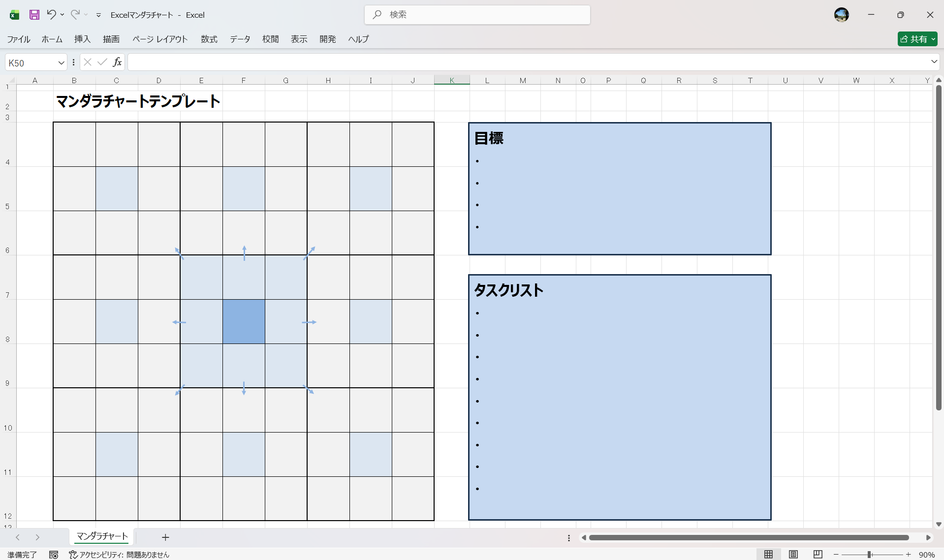This screenshot has width=944, height=560.
Task: Expand the formula bar
Action: point(934,62)
